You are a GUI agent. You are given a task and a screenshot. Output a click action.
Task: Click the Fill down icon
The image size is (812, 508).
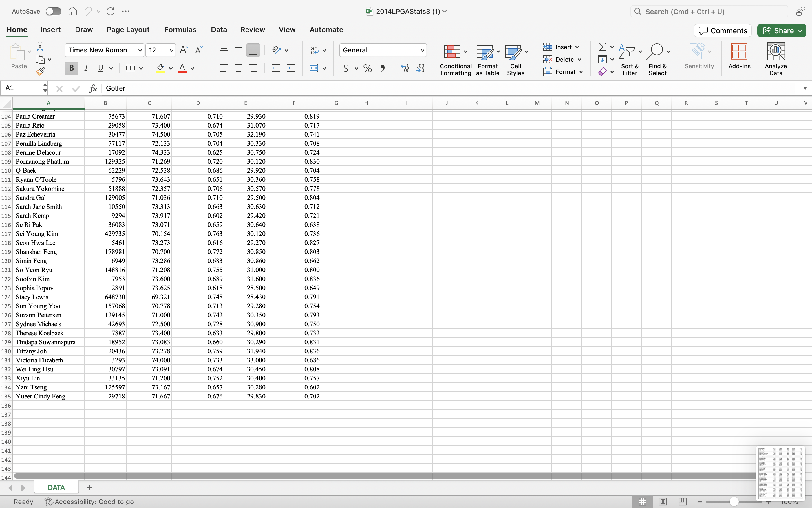[602, 60]
